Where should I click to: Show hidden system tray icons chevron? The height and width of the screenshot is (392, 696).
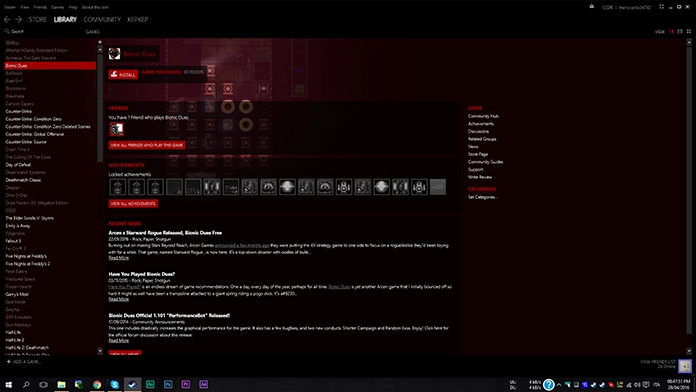pyautogui.click(x=559, y=384)
